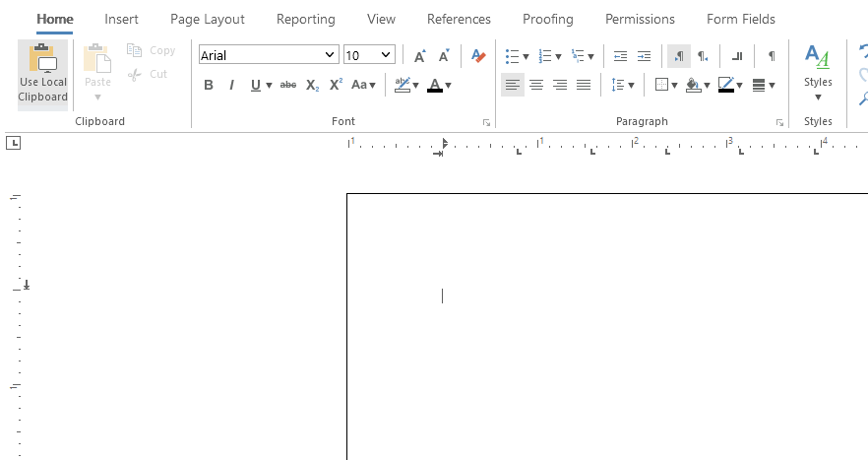Toggle Strikethrough formatting
868x460 pixels.
click(x=287, y=85)
